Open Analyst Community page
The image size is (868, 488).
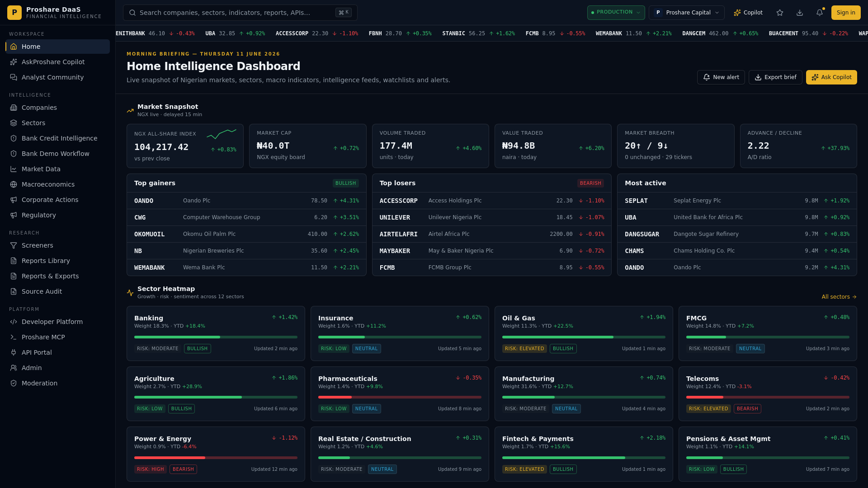(58, 77)
